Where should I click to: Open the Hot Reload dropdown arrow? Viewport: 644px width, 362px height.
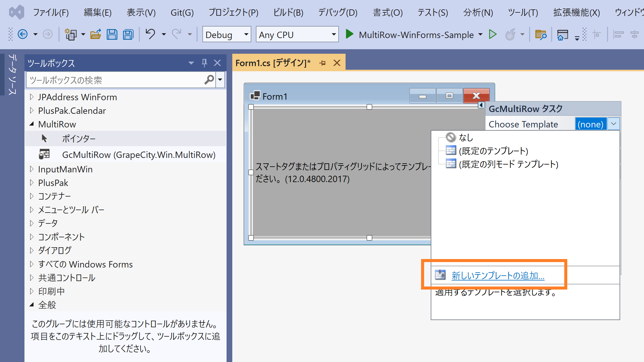point(522,34)
